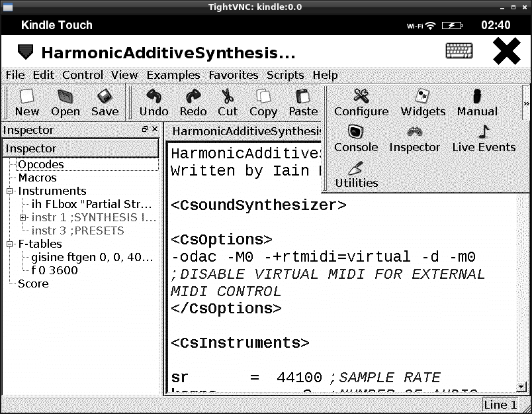Click the <CsoundSynthesizer> line
The height and width of the screenshot is (414, 532).
click(259, 205)
